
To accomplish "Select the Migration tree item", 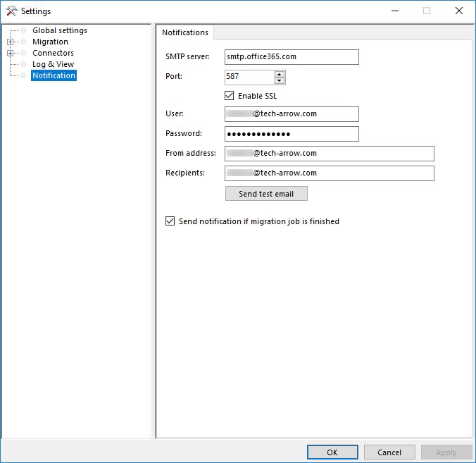I will [x=50, y=42].
